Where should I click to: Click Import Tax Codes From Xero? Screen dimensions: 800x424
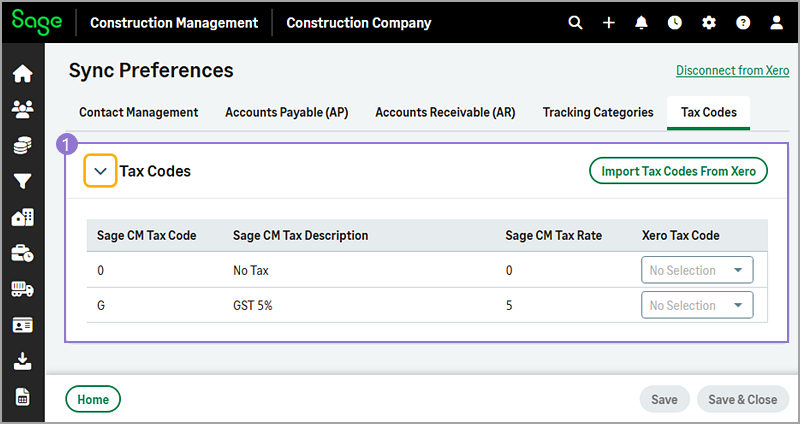point(679,171)
